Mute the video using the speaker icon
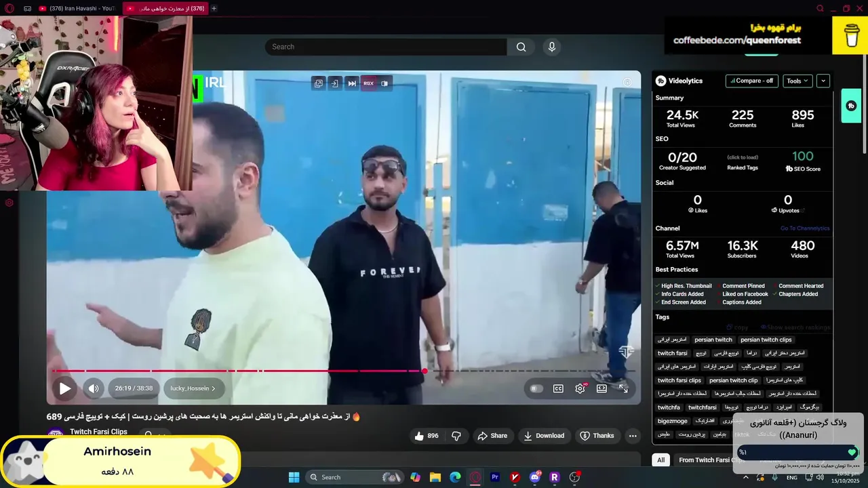This screenshot has height=488, width=868. pyautogui.click(x=94, y=388)
